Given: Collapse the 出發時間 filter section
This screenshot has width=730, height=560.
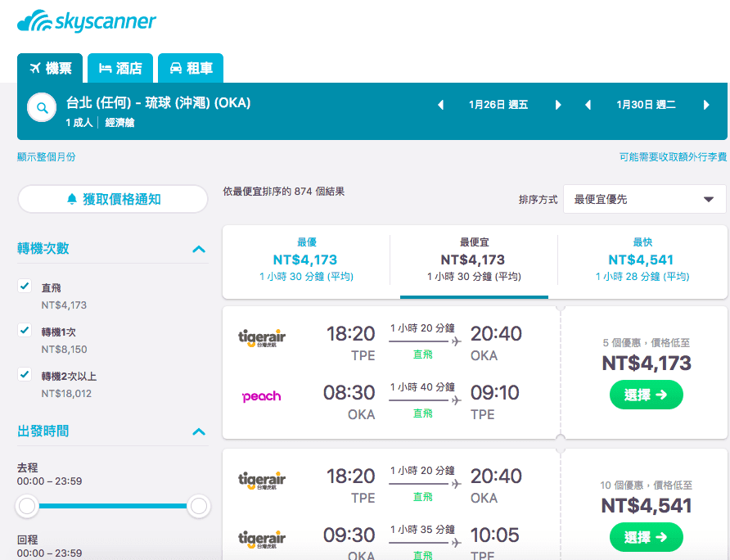Looking at the screenshot, I should [199, 431].
